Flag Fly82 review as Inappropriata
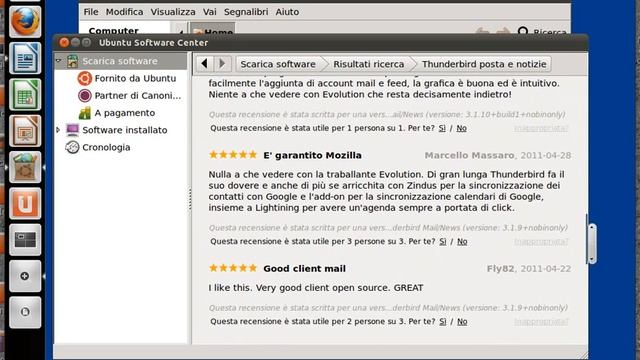 pyautogui.click(x=541, y=322)
